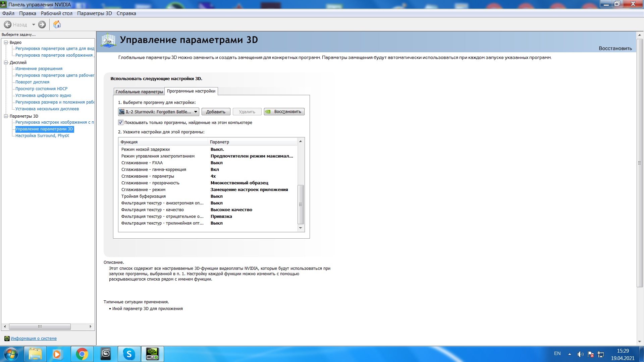The height and width of the screenshot is (362, 644).
Task: Open the spiral-logo app in taskbar
Action: (x=106, y=354)
